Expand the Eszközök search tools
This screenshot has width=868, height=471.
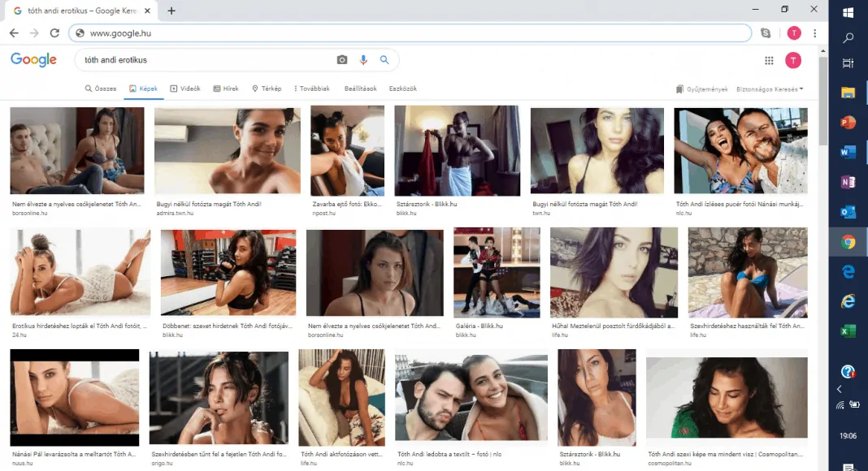[x=403, y=89]
